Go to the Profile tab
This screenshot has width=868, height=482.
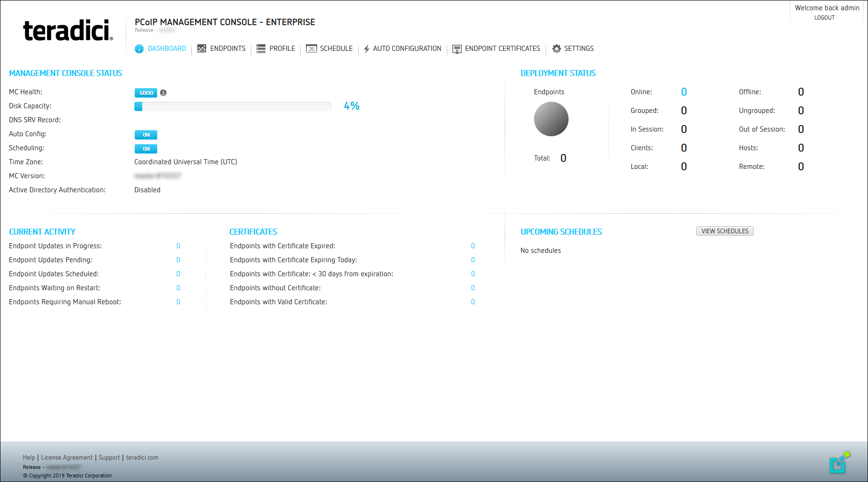tap(276, 49)
